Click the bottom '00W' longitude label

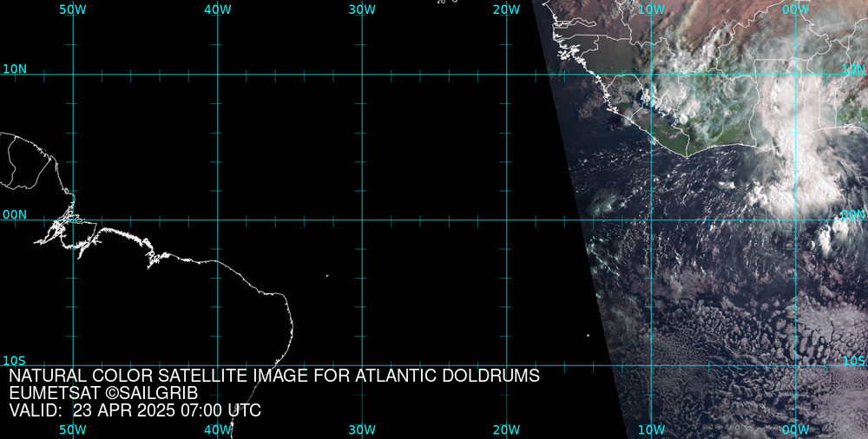(796, 429)
